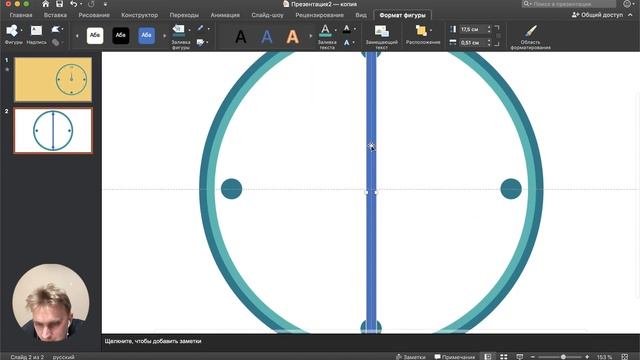Apply the black A WordArt style
The image size is (640, 360).
pos(241,37)
